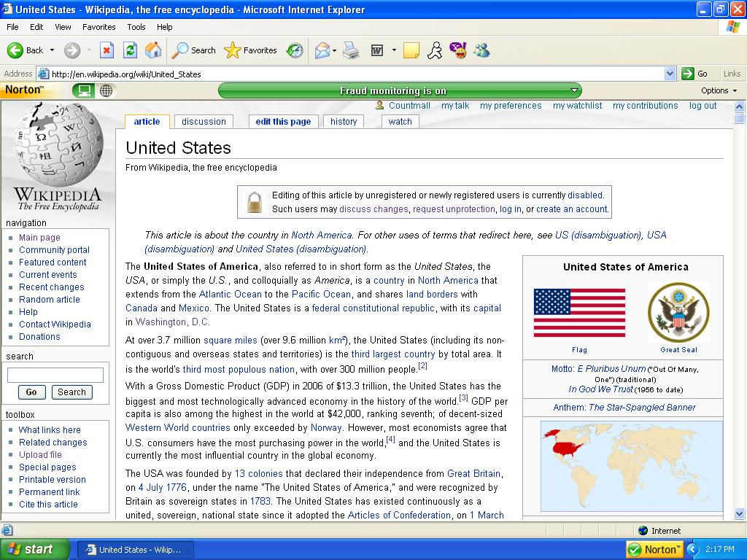
Task: Click the log out link
Action: click(703, 105)
